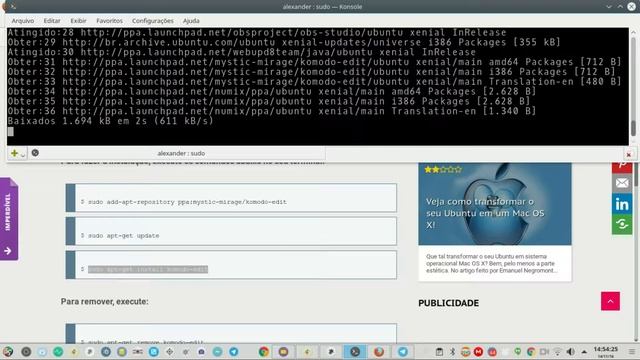
Task: Click the terminal cursor line in Konsole
Action: [x=11, y=131]
